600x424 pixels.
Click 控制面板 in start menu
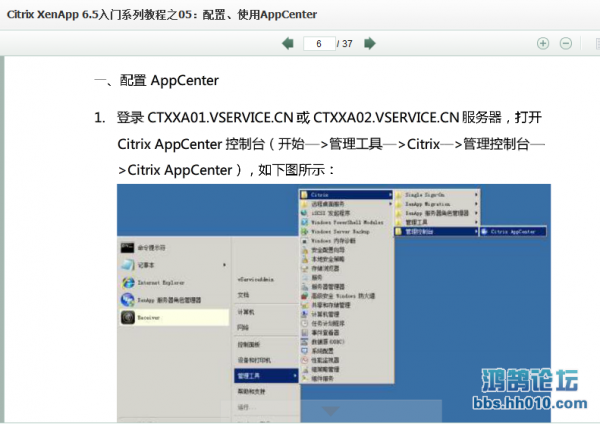tap(248, 345)
